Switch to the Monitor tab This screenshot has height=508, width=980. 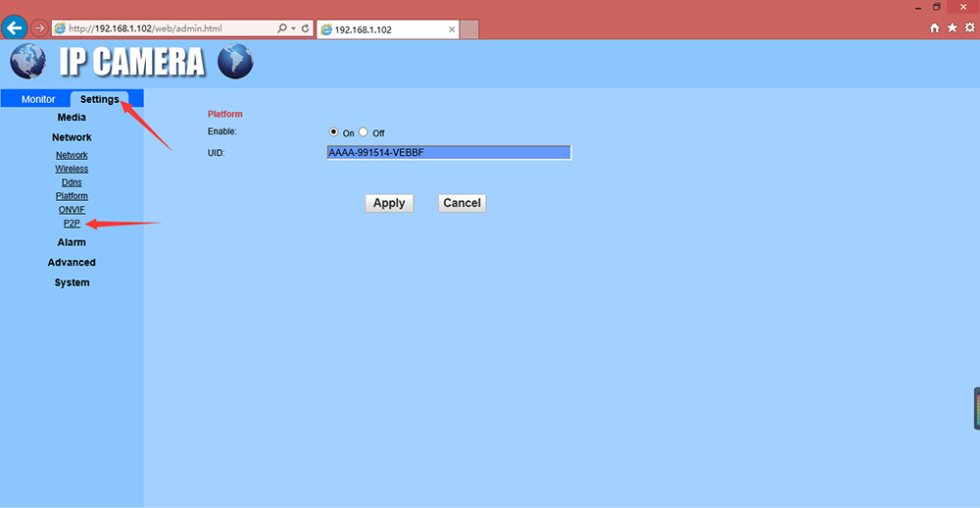(38, 99)
